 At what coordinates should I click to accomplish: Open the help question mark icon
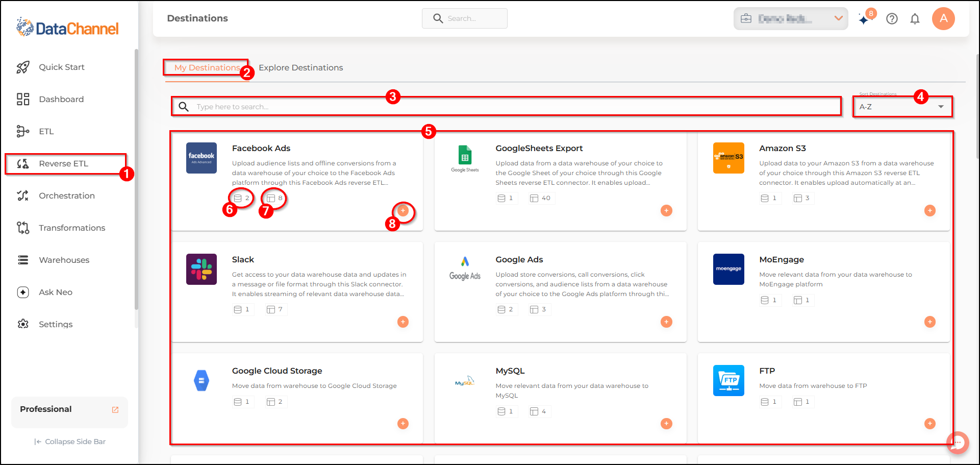pyautogui.click(x=892, y=19)
